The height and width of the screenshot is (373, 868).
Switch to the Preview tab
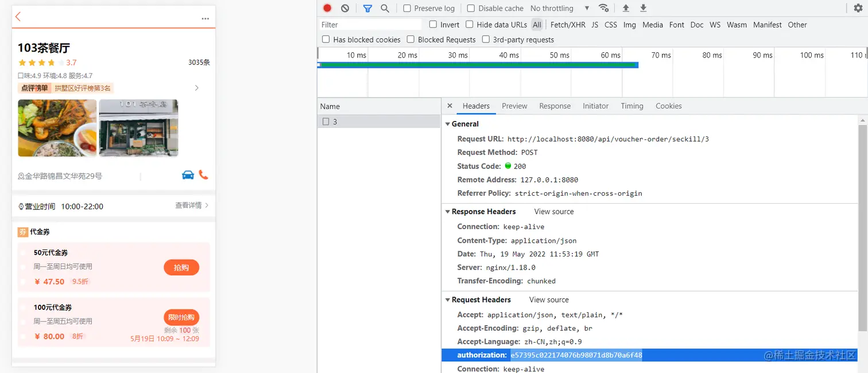click(x=514, y=106)
